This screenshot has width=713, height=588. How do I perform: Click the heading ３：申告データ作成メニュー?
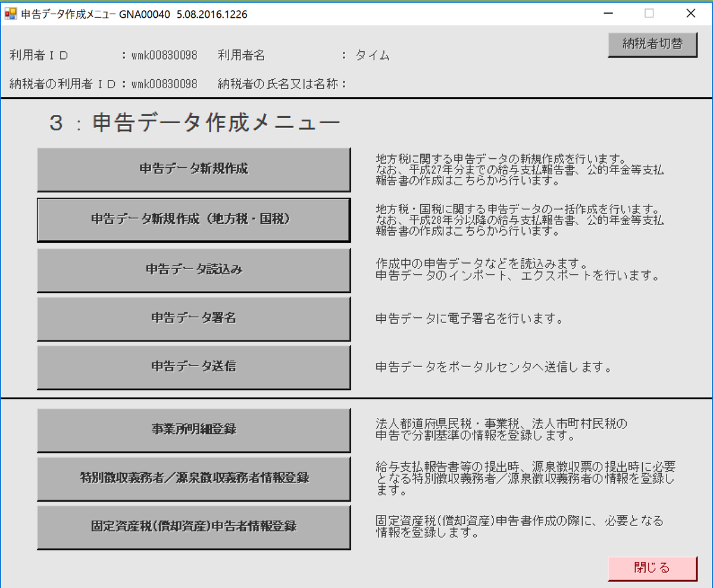coord(195,123)
